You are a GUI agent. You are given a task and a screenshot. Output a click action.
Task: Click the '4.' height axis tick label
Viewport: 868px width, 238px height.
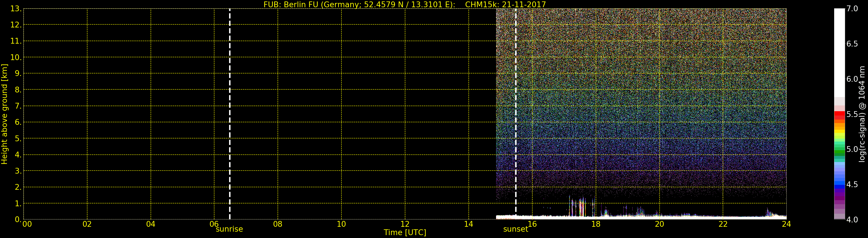(18, 155)
